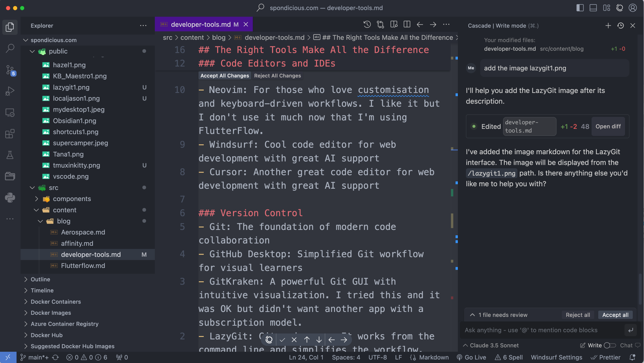
Task: Open account profile icon in title bar
Action: click(x=633, y=8)
